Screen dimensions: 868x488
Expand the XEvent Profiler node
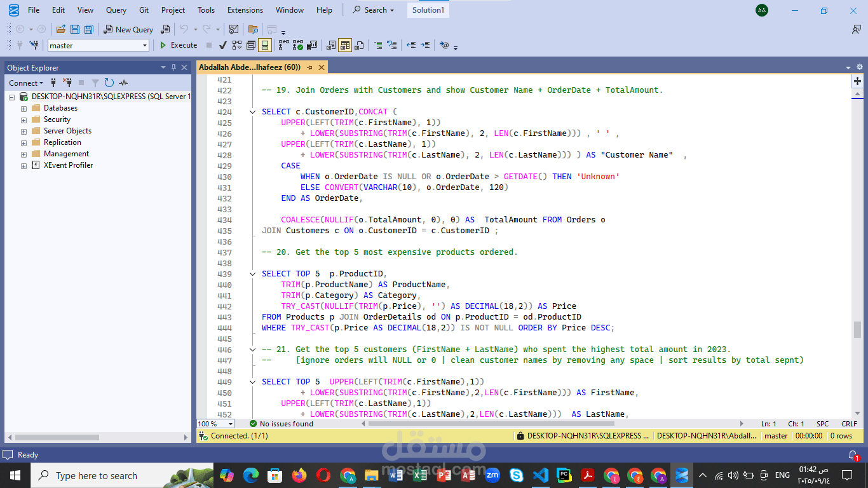click(24, 166)
